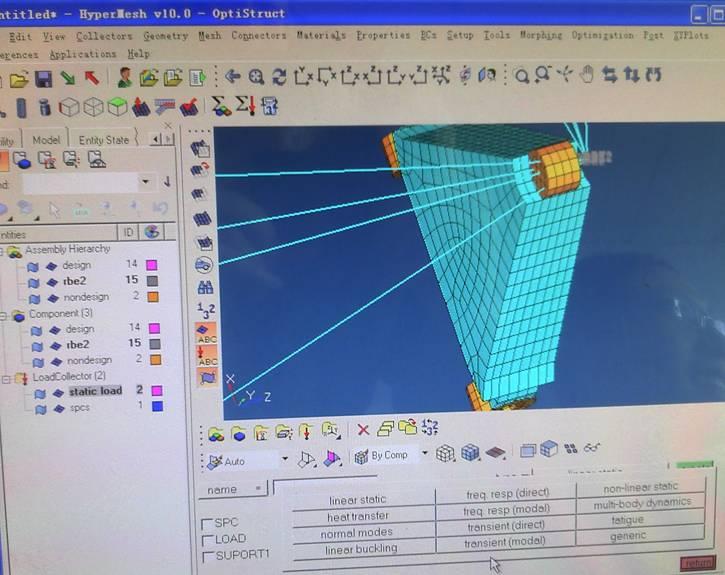Viewport: 725px width, 575px height.
Task: Open the name field type dropdown
Action: click(258, 488)
